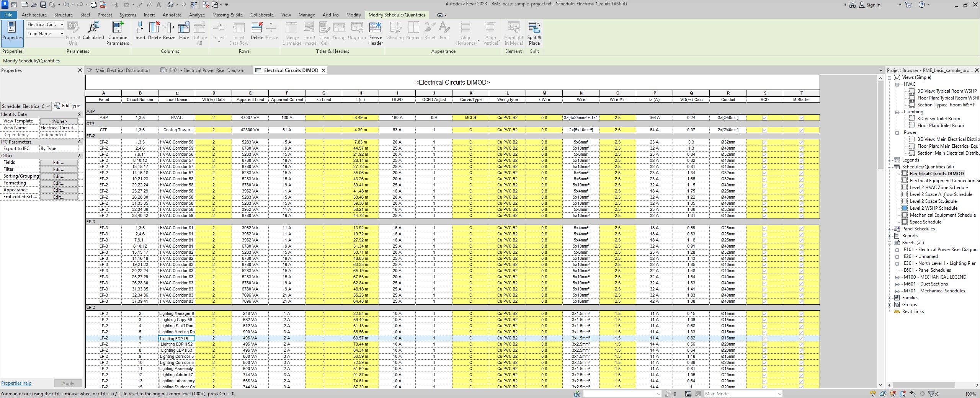980x398 pixels.
Task: Switch to the Main Electrical Distribution view tab
Action: (122, 70)
